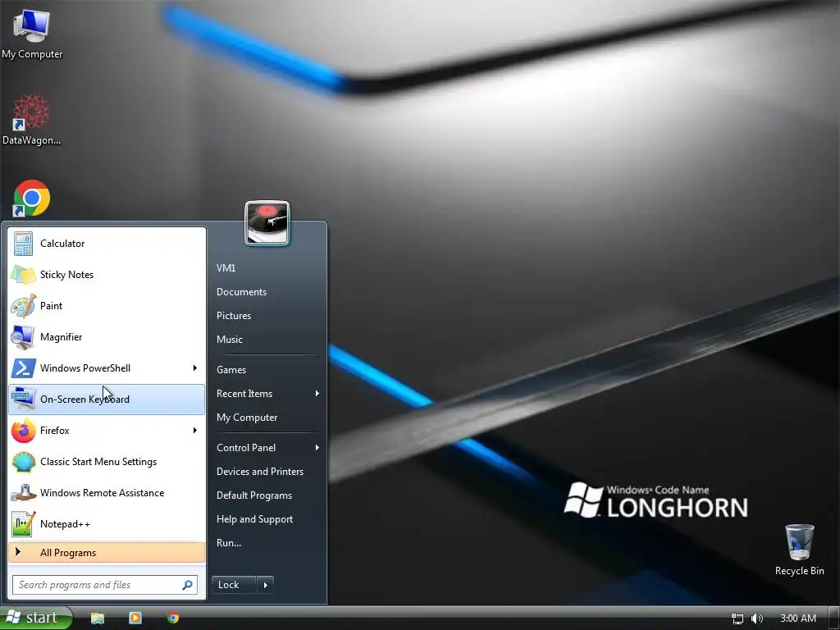This screenshot has width=840, height=630.
Task: Click the Windows Remote Assistance icon
Action: [x=23, y=493]
